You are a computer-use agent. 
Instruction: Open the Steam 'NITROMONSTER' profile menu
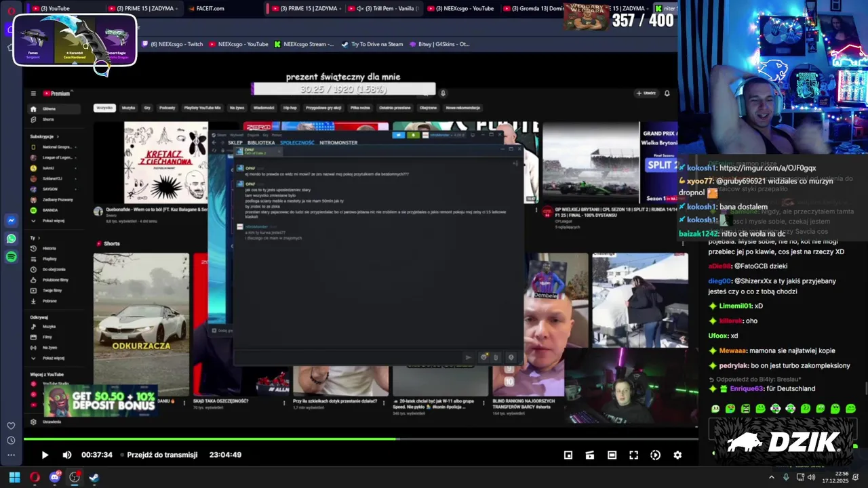pyautogui.click(x=338, y=143)
